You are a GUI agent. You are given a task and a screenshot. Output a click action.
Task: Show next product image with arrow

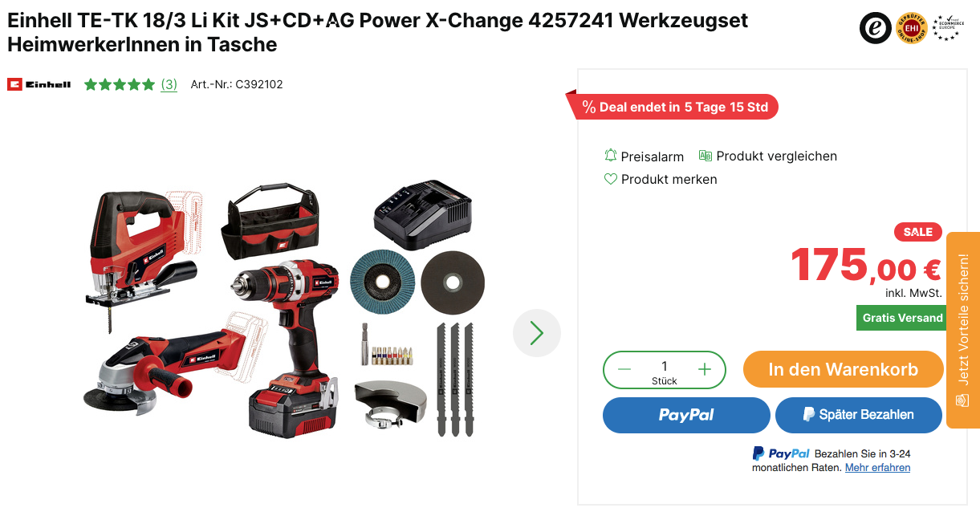click(x=537, y=333)
